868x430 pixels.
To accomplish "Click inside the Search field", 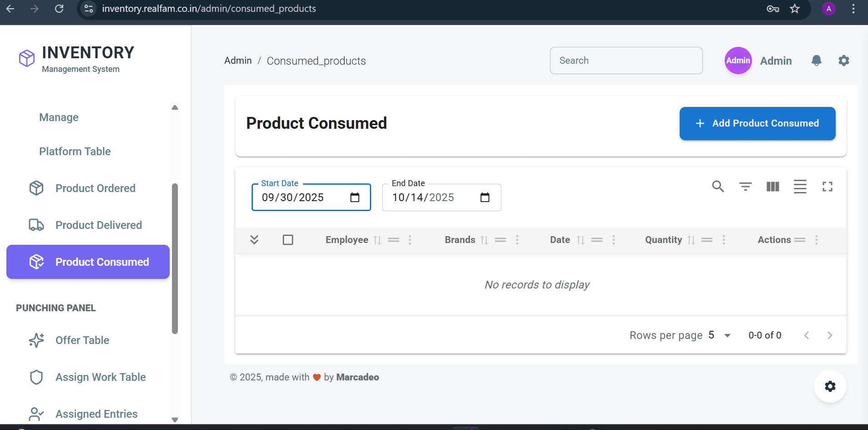I will point(626,61).
